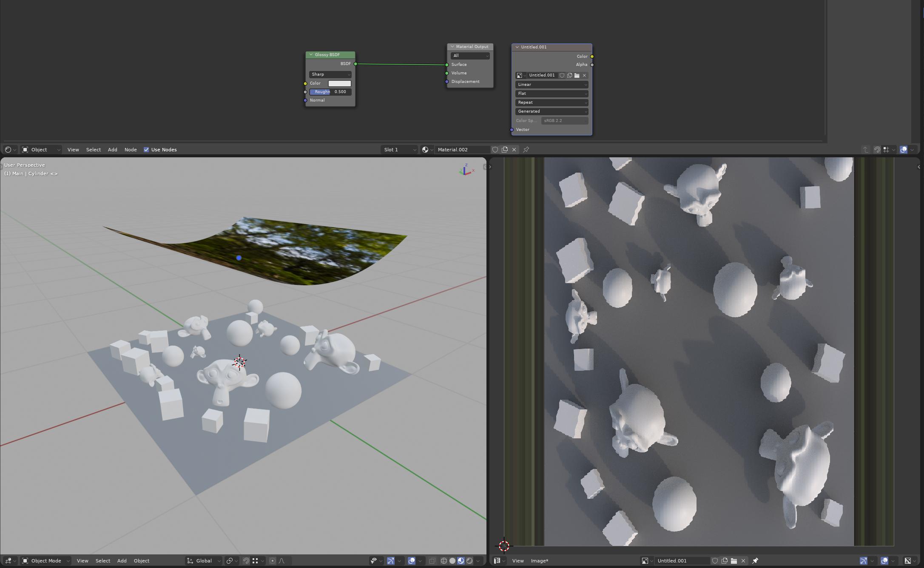Open the Repeat extension dropdown
Screen dimensions: 924x568
tap(552, 102)
